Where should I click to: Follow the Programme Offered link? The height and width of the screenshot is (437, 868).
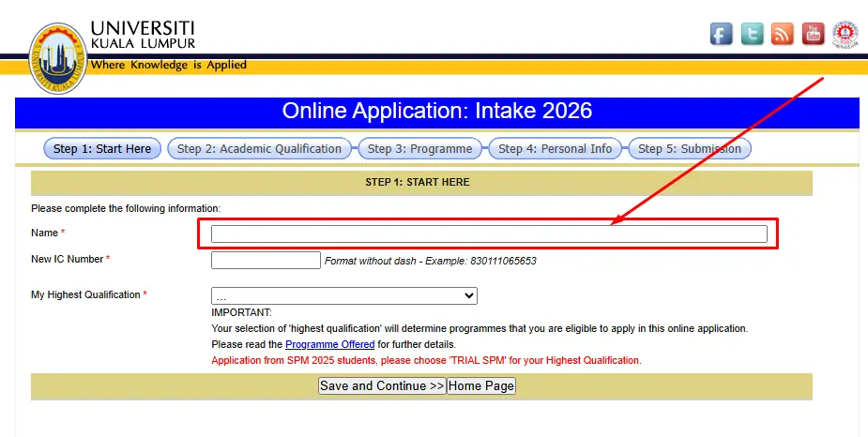pyautogui.click(x=330, y=344)
